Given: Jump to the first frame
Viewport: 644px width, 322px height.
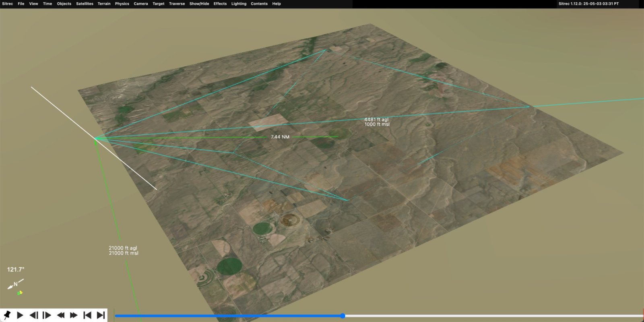Looking at the screenshot, I should 87,315.
